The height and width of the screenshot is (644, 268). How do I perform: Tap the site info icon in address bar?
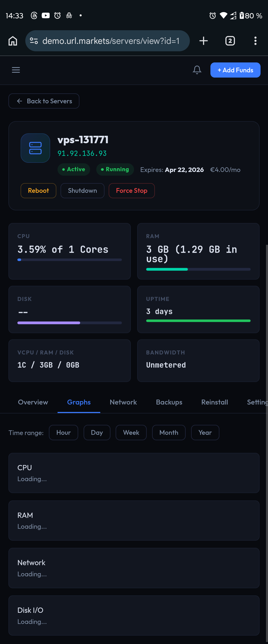point(34,41)
